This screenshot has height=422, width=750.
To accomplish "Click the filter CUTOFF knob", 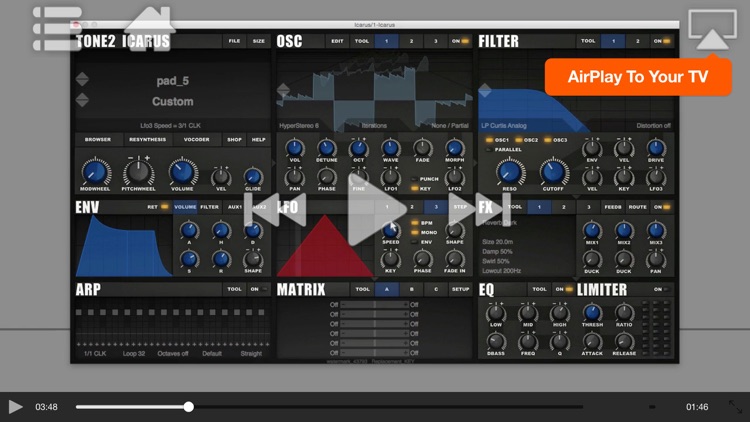I will tap(553, 171).
